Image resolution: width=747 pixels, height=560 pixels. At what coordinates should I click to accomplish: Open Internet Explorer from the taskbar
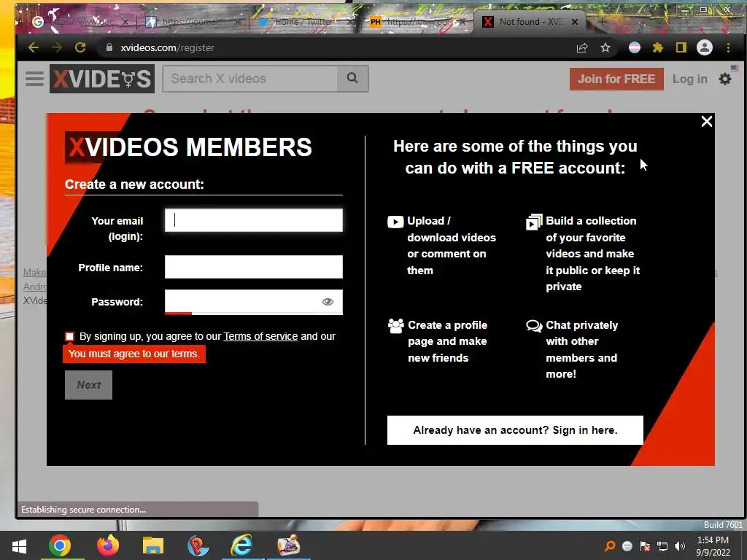(242, 545)
